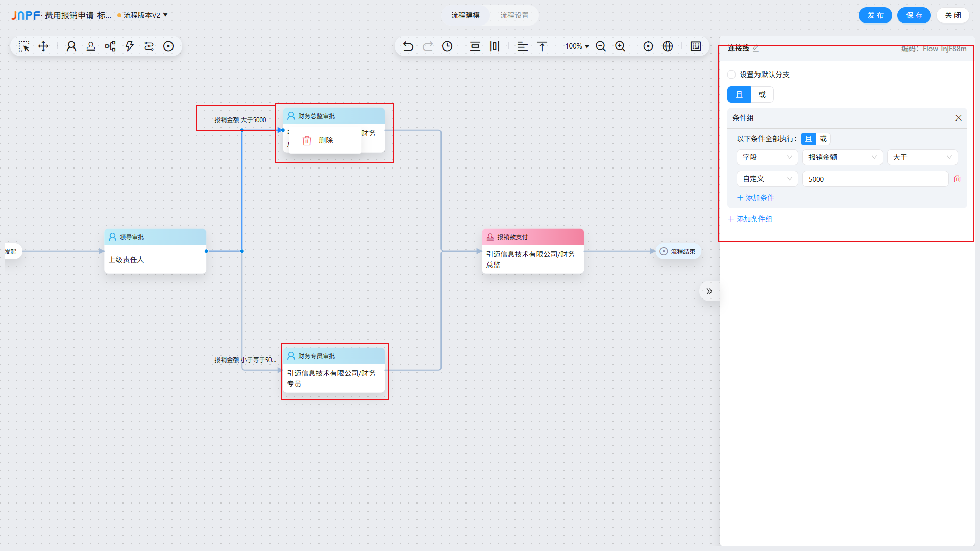
Task: Activate the move/pan canvas tool
Action: (43, 46)
